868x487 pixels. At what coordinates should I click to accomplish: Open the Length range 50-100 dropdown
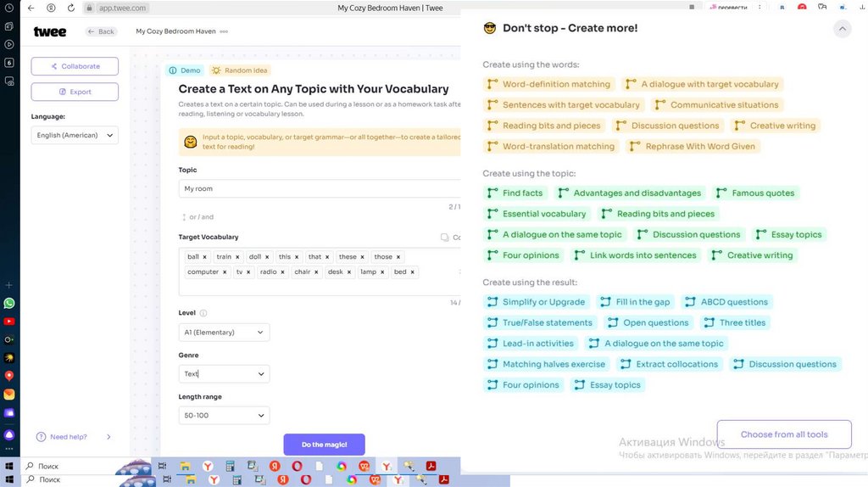[224, 416]
